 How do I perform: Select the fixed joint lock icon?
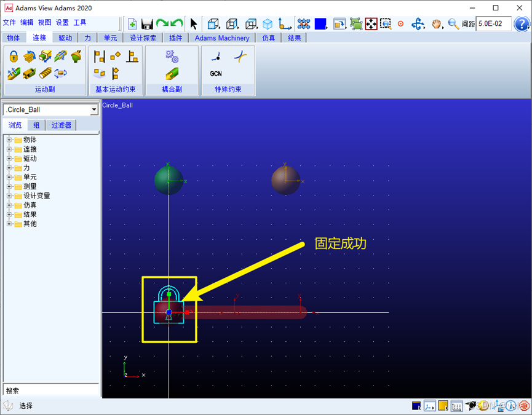[x=14, y=57]
